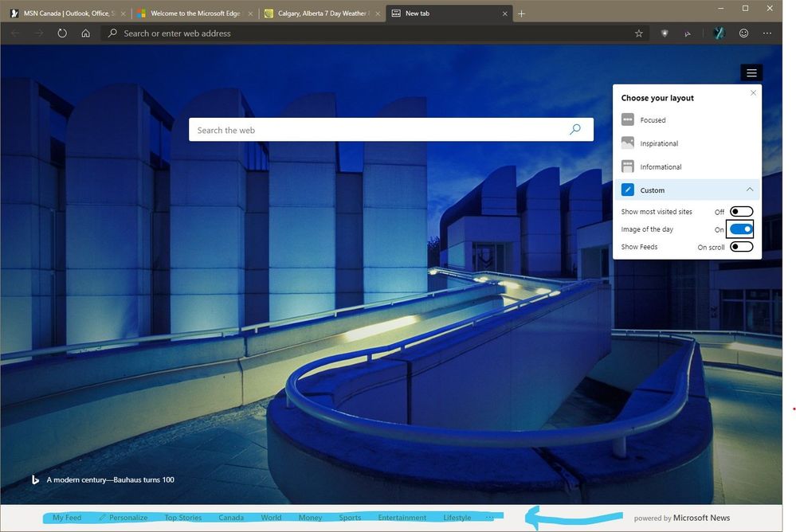Close the Calgary Weather tab

tap(378, 14)
